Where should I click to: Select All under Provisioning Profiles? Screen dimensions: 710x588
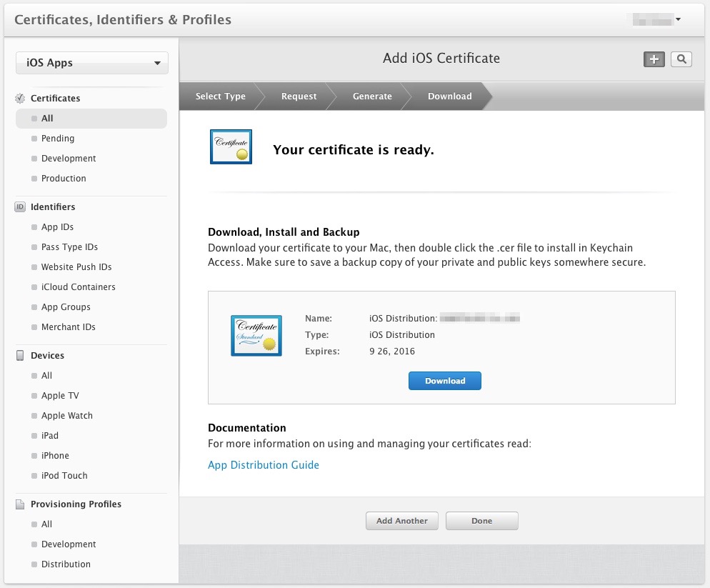coord(46,524)
